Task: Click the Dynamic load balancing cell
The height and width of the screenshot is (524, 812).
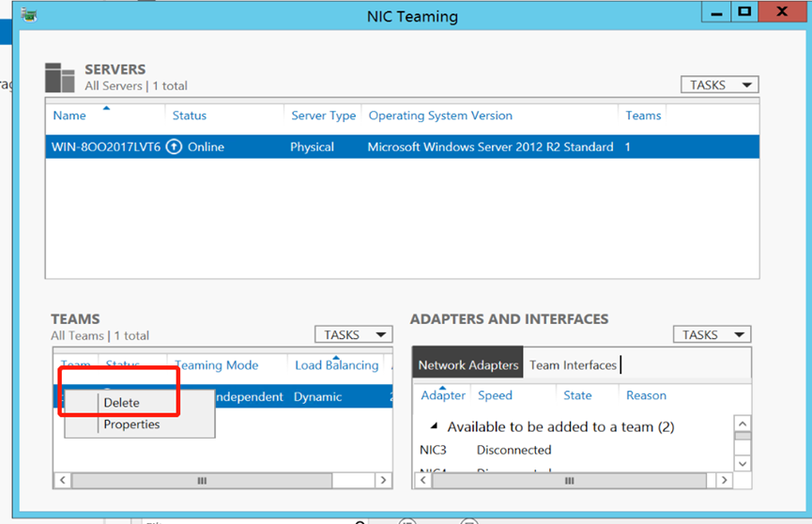Action: [317, 397]
